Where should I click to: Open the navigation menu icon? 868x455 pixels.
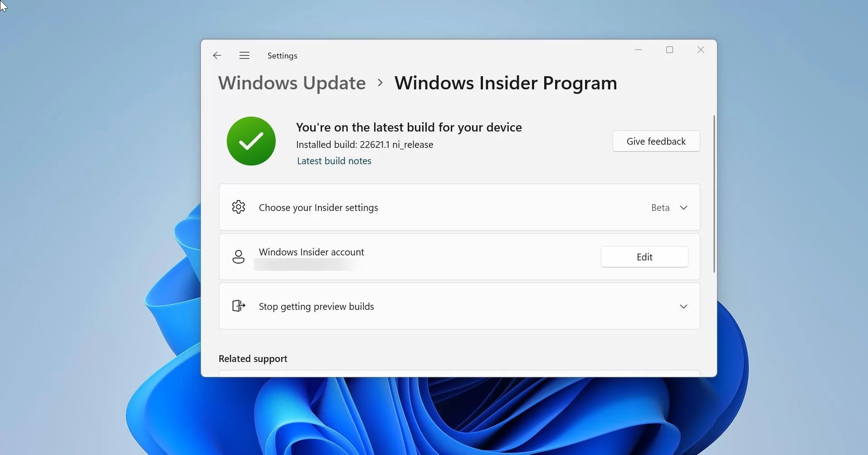click(x=244, y=55)
